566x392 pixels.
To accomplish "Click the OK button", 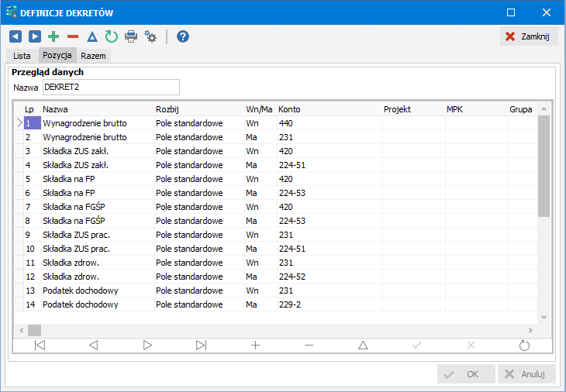I will (x=466, y=374).
